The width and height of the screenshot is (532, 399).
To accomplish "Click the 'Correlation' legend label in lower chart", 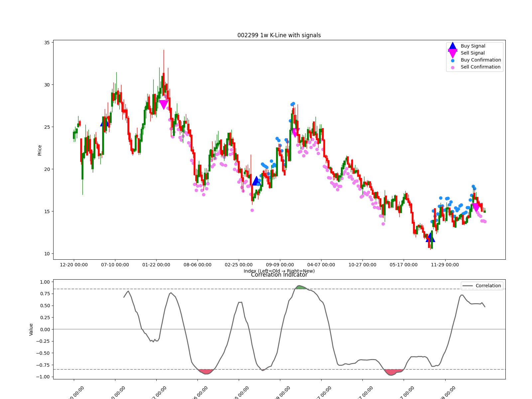I will (x=488, y=286).
